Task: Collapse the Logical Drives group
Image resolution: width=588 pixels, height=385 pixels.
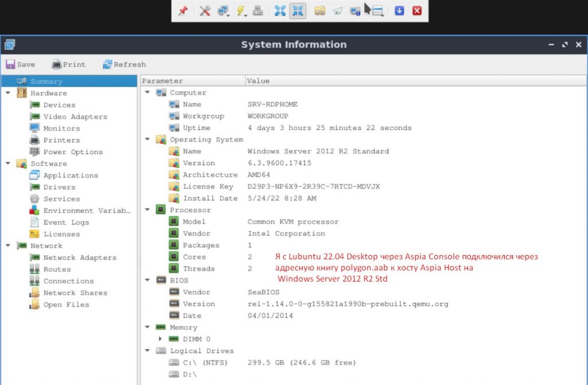Action: click(148, 351)
